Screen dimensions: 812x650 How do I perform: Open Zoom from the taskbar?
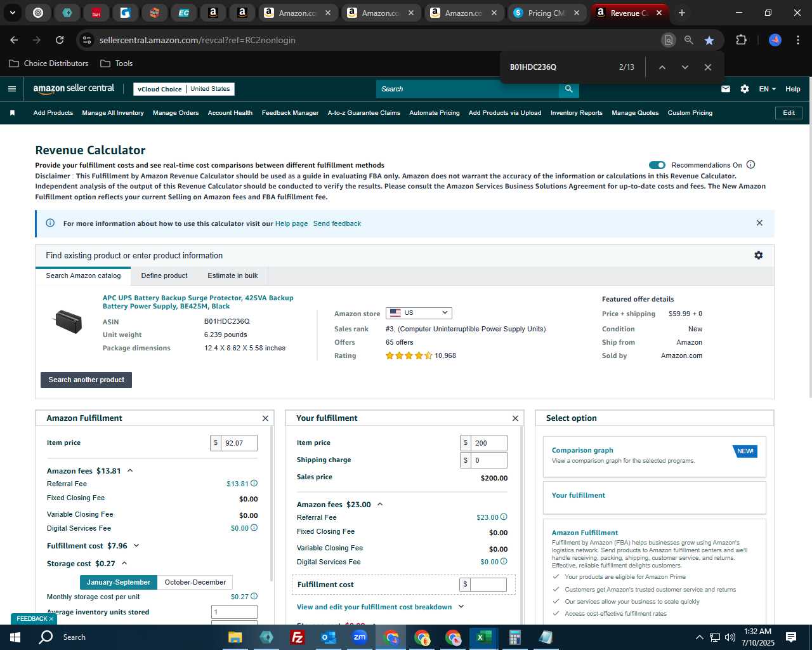(360, 637)
